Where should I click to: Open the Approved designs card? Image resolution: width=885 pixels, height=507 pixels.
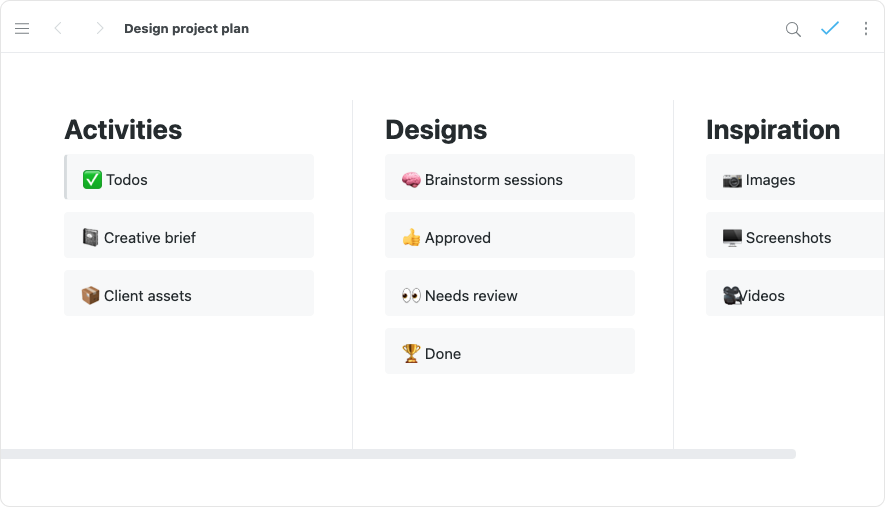click(510, 236)
